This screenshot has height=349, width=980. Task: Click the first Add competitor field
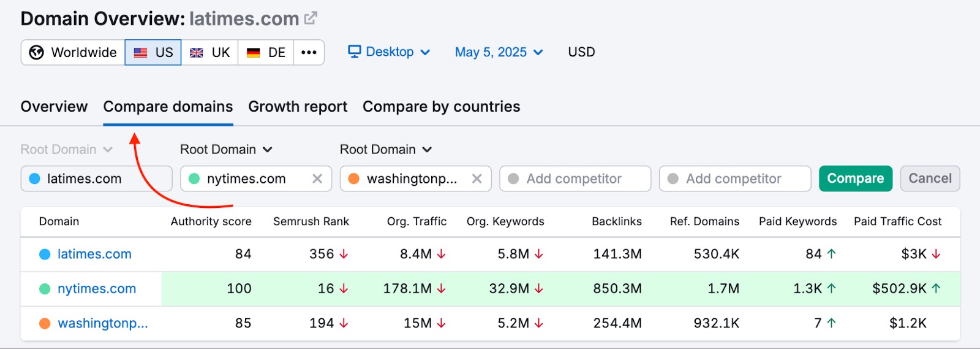(575, 178)
